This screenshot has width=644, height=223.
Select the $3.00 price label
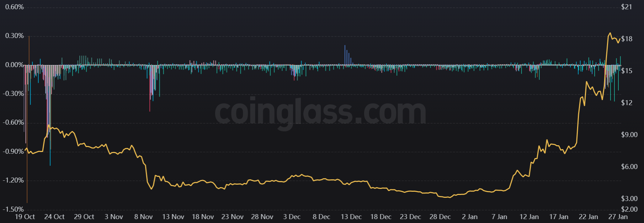point(629,198)
